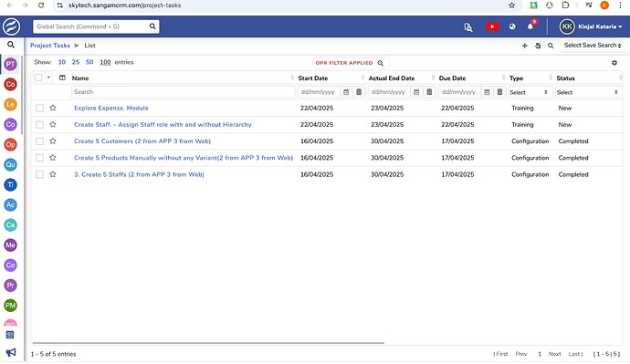Open the Type filter Select dropdown
The image size is (630, 364).
(529, 92)
